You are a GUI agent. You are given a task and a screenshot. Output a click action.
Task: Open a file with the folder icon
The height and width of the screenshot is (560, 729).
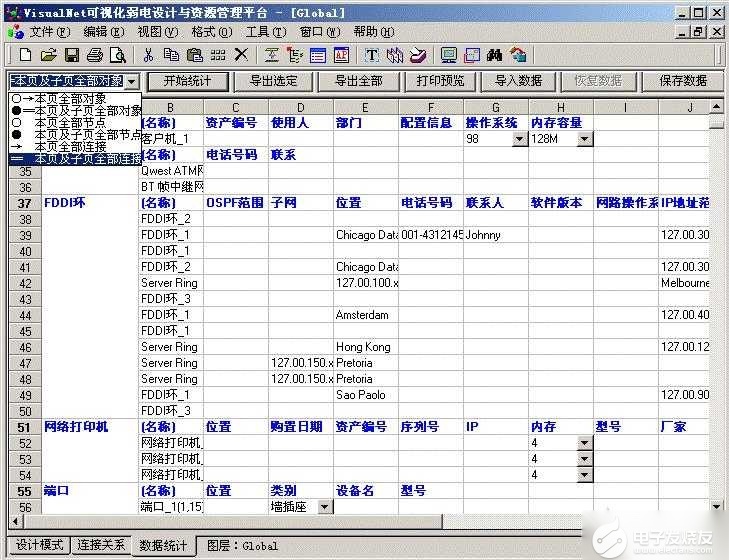point(48,55)
